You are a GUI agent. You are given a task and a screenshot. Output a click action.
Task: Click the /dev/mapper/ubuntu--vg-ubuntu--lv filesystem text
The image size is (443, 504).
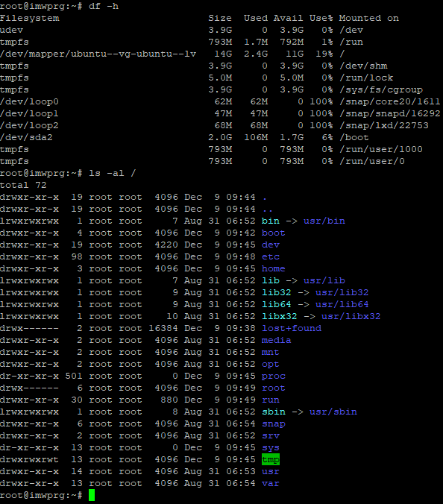[98, 54]
